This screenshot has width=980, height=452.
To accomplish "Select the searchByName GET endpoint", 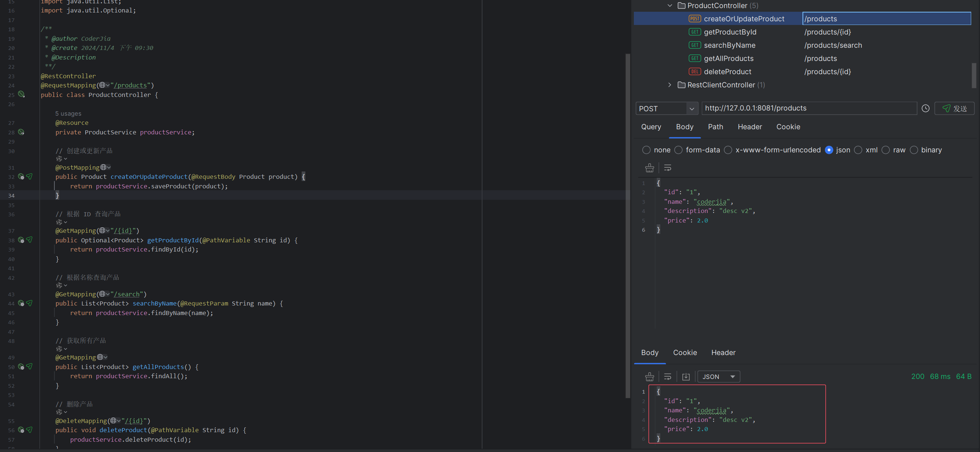I will coord(728,44).
